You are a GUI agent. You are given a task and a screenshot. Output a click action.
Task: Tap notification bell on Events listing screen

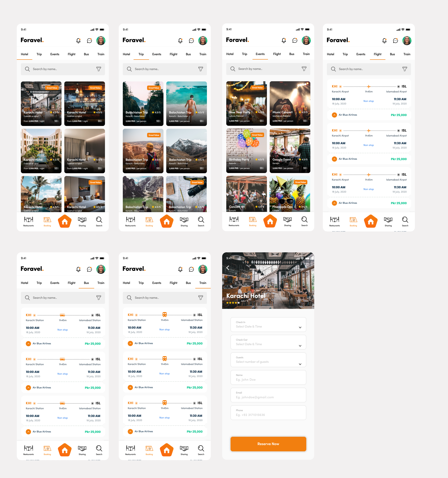pyautogui.click(x=284, y=40)
